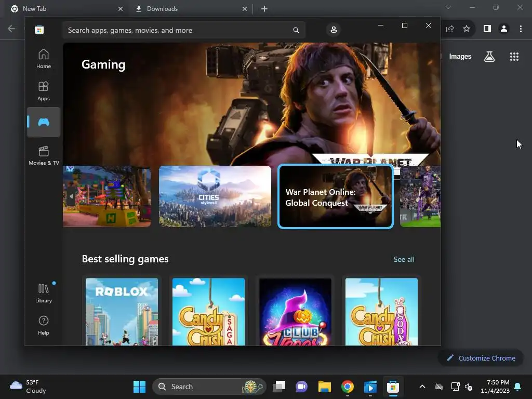Show previous featured game using left arrow
Screen dimensions: 532x399
71,196
